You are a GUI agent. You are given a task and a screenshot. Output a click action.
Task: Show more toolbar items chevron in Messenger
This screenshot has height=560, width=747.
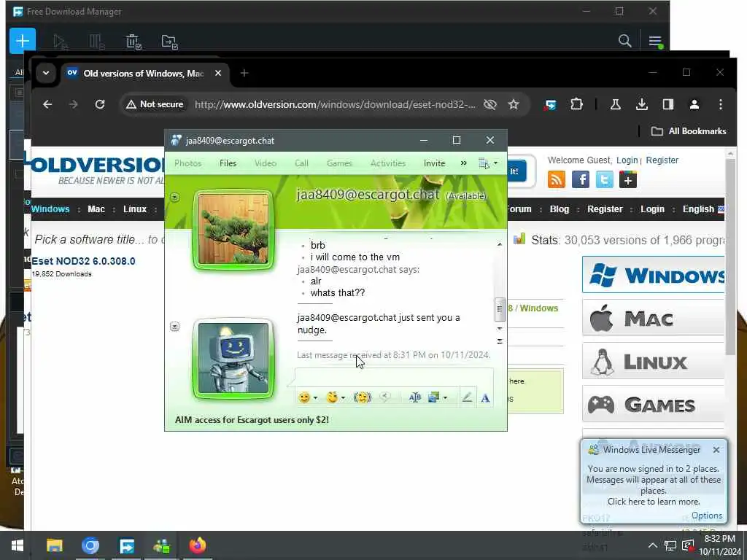tap(463, 163)
